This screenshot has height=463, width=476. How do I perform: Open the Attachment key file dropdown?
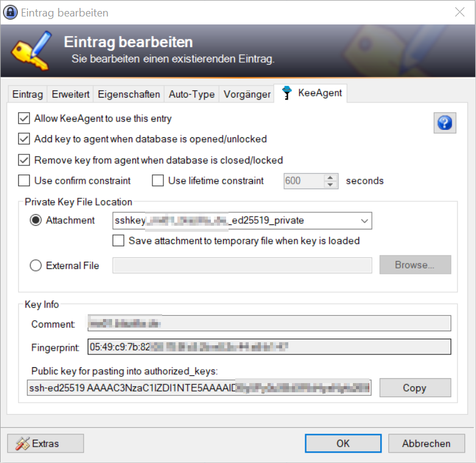coord(364,221)
